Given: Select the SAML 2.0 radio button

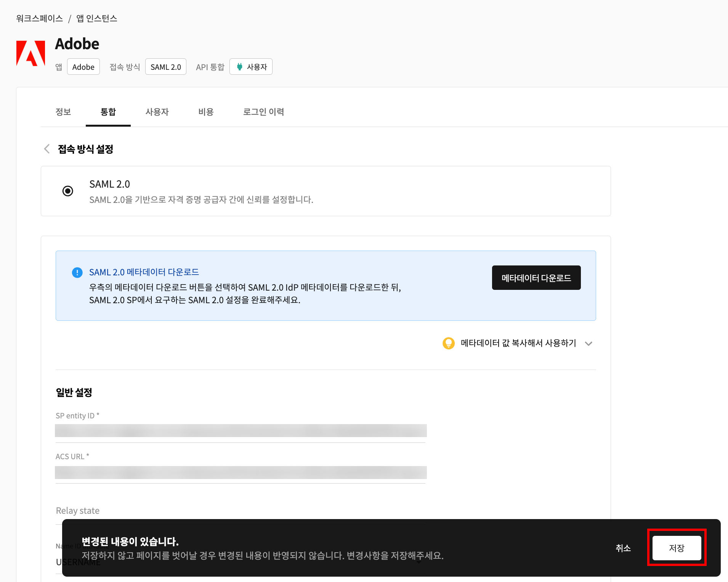Looking at the screenshot, I should pos(68,191).
